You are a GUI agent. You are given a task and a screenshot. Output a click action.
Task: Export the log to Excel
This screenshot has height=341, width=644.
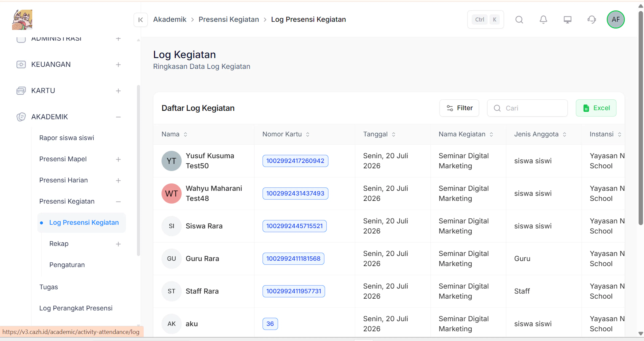point(596,108)
